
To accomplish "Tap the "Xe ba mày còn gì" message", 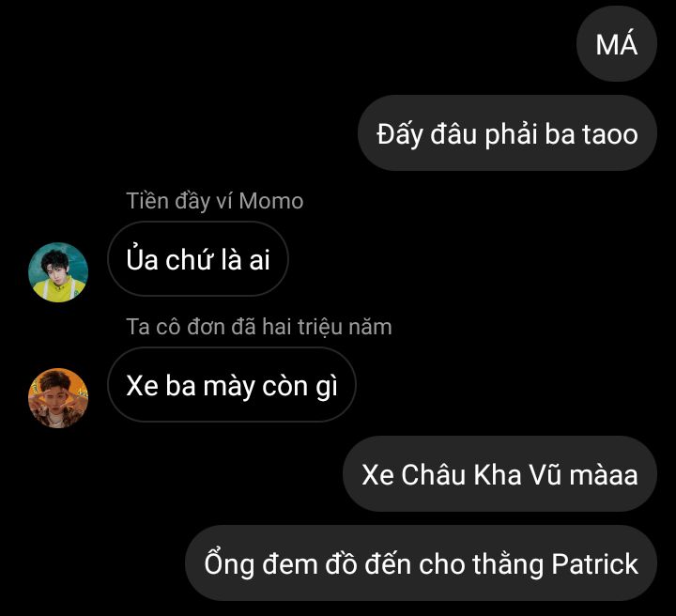I will 232,384.
